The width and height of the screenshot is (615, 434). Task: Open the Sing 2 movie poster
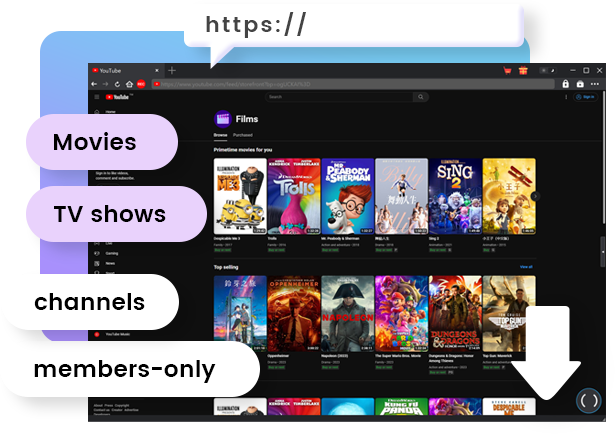click(455, 196)
